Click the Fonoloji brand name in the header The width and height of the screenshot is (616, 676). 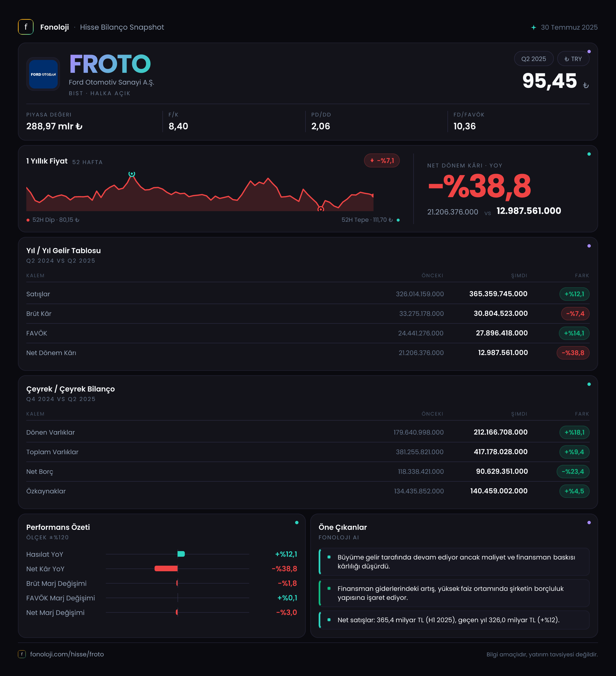55,27
